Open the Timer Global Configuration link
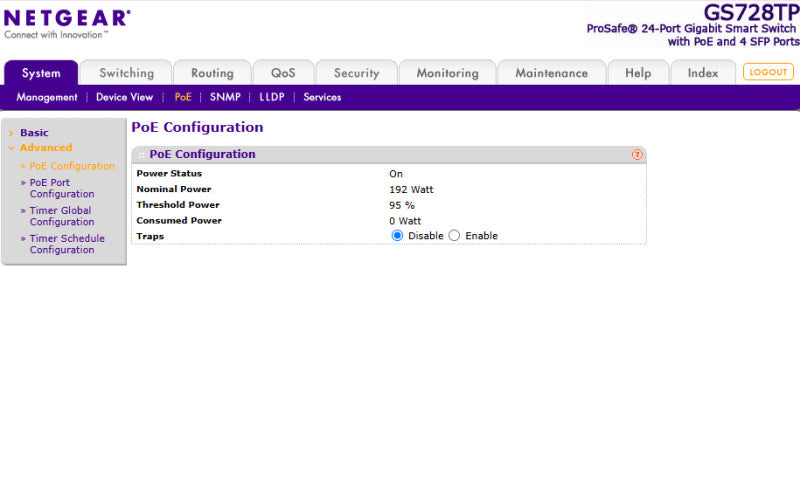800x482 pixels. click(x=62, y=216)
